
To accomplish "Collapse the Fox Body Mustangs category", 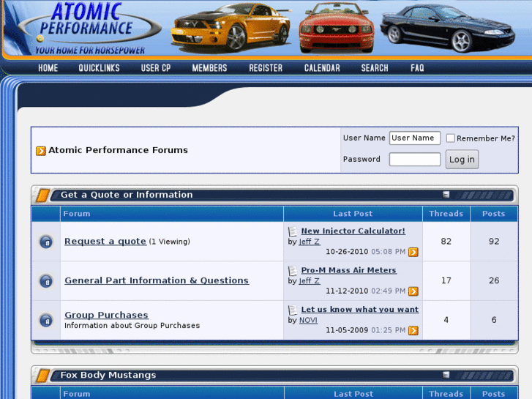I will (446, 375).
